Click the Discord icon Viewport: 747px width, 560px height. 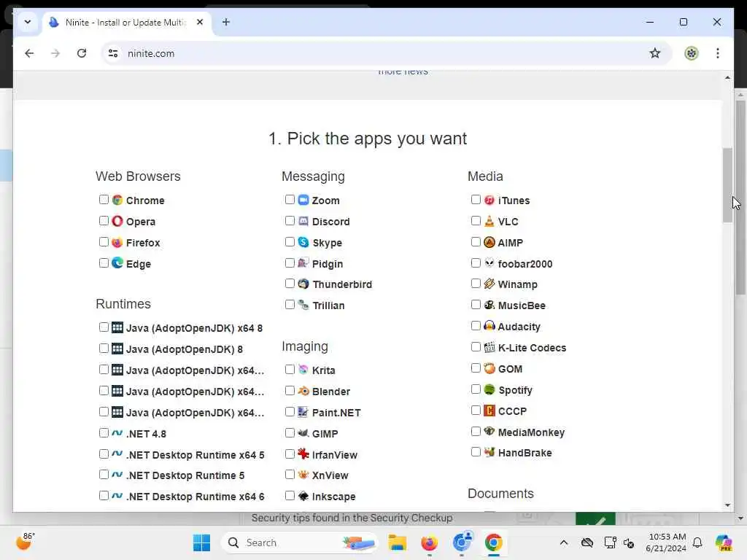pos(303,221)
